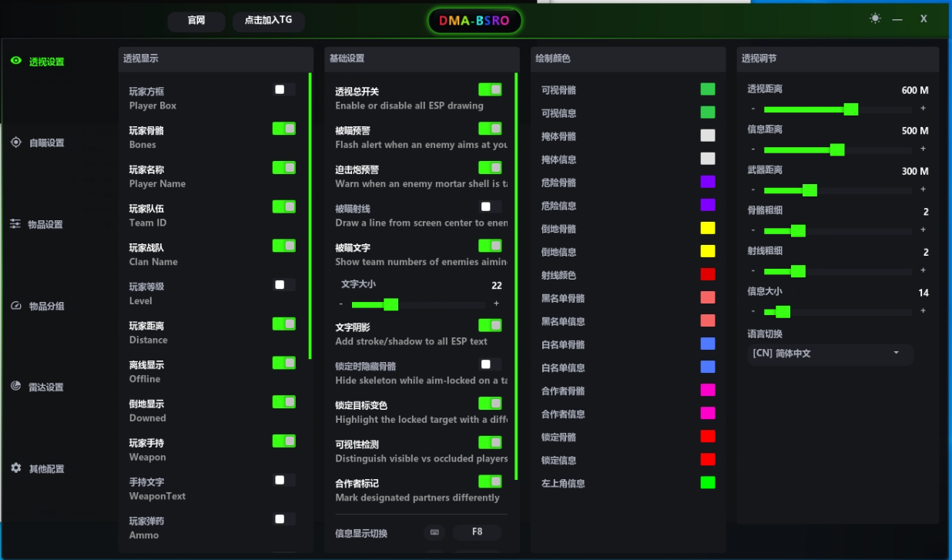Enable 手持文字 WeaponText toggle
This screenshot has height=560, width=952.
coord(284,480)
